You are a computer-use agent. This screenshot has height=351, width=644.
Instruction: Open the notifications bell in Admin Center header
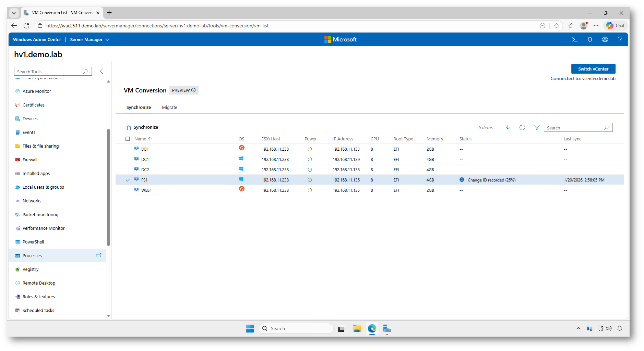point(590,40)
